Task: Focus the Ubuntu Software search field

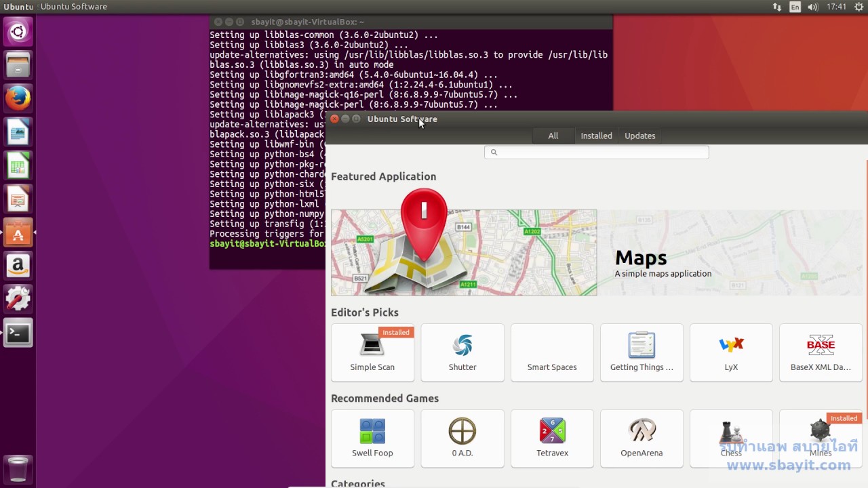Action: (597, 152)
